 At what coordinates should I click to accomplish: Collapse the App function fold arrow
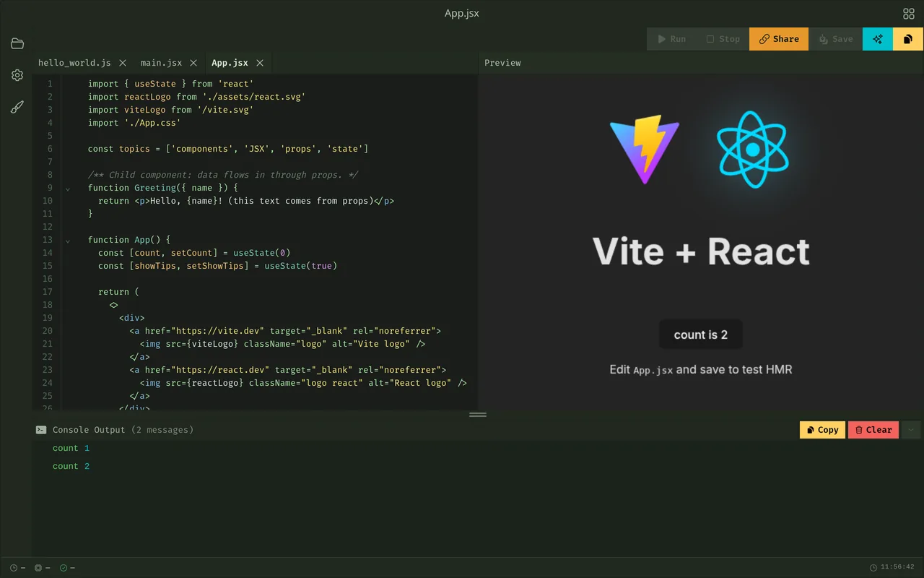click(68, 241)
